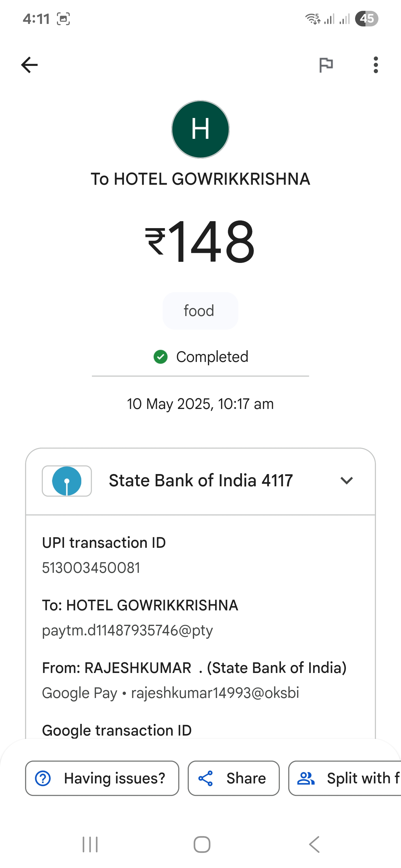Image resolution: width=401 pixels, height=868 pixels.
Task: Tap the back arrow icon
Action: click(29, 65)
